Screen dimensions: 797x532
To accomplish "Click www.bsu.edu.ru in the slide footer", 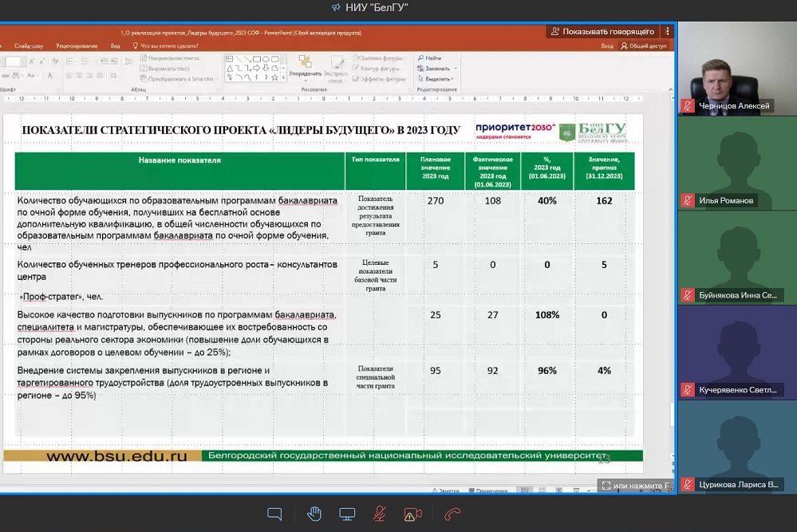I will point(116,455).
